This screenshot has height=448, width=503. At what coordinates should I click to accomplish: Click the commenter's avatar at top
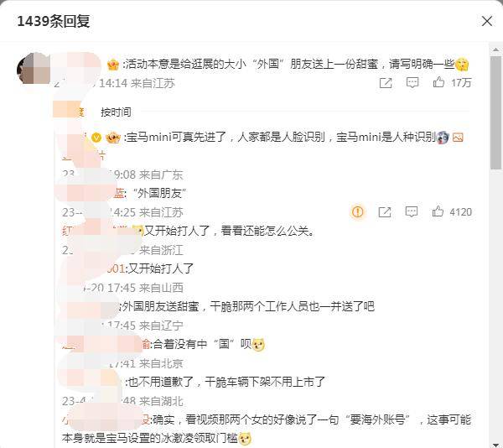32,68
